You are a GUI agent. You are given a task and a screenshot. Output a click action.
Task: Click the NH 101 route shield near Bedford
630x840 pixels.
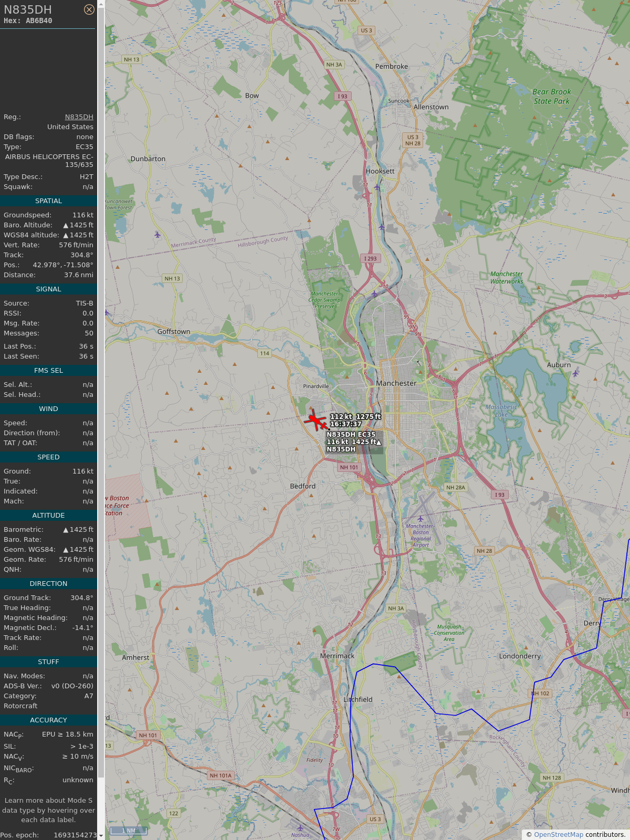pos(349,467)
